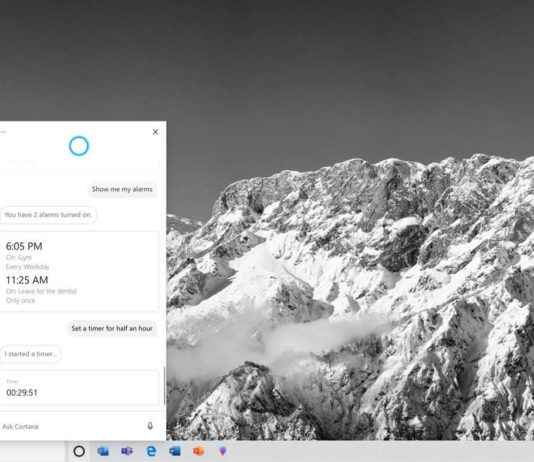The height and width of the screenshot is (462, 534).
Task: Open Microsoft Edge from the taskbar
Action: [151, 451]
